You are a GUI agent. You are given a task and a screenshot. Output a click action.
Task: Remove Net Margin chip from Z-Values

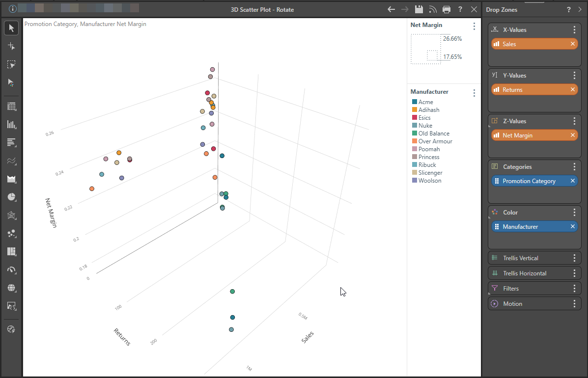(573, 135)
